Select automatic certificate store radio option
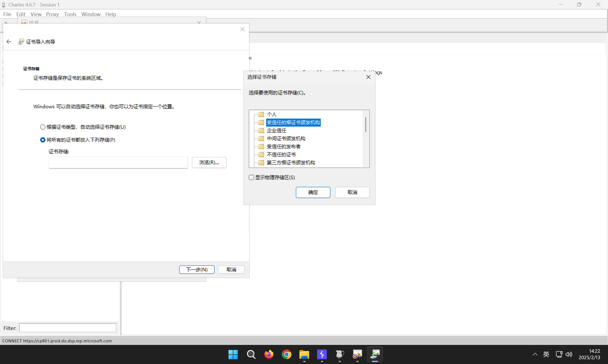The image size is (608, 364). point(43,127)
